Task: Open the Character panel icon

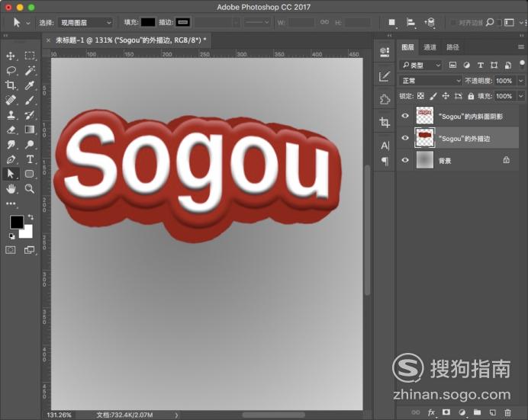Action: [385, 146]
